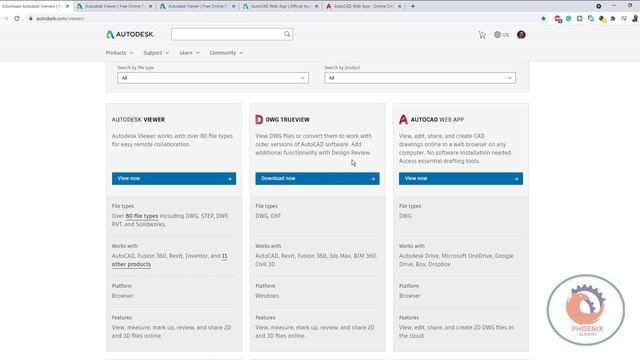Click the Windows platform text in DWG TrueView

pos(267,296)
